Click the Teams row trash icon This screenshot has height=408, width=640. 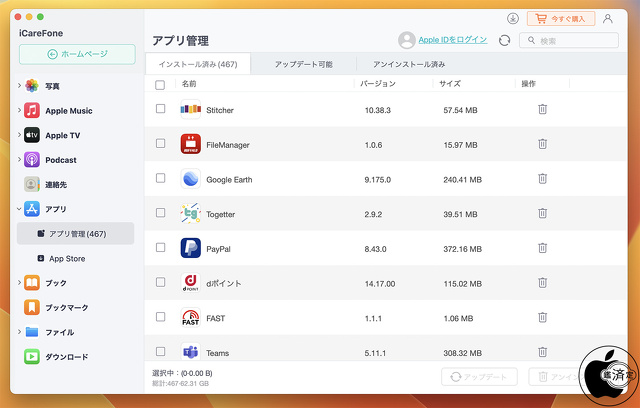pos(542,352)
